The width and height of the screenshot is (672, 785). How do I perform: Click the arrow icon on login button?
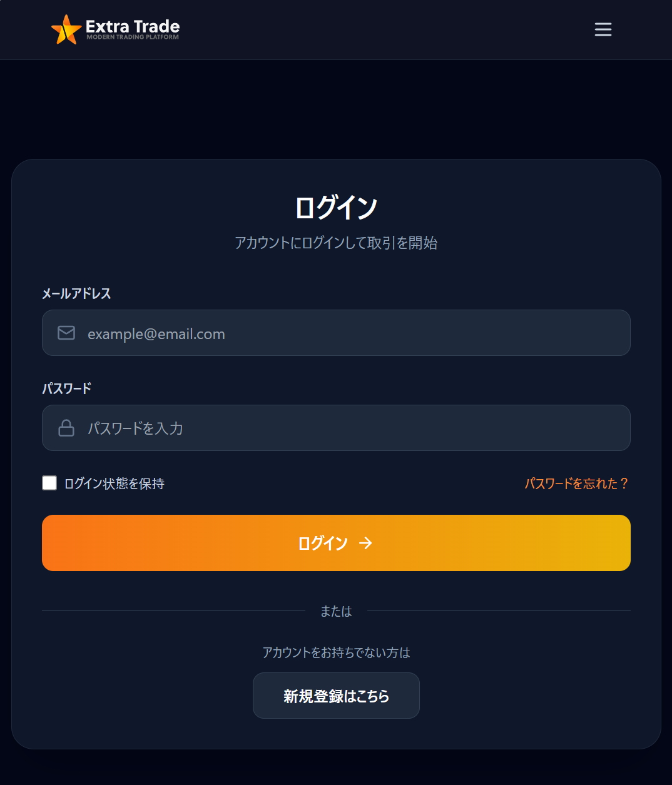366,543
